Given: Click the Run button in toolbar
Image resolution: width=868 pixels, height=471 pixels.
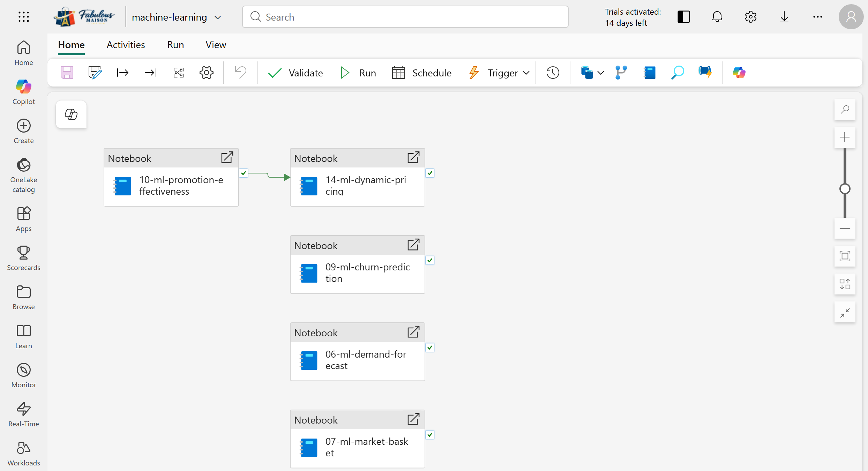Looking at the screenshot, I should click(x=358, y=73).
